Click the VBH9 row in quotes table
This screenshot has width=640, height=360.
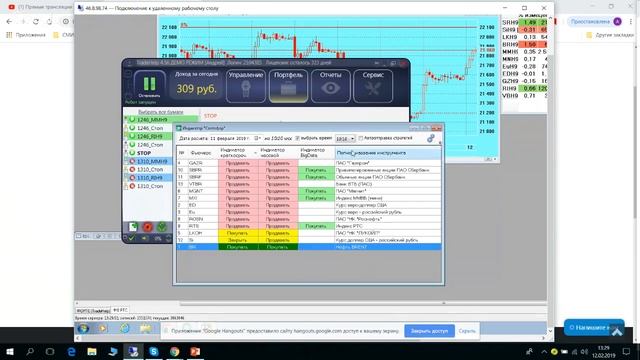[x=524, y=96]
